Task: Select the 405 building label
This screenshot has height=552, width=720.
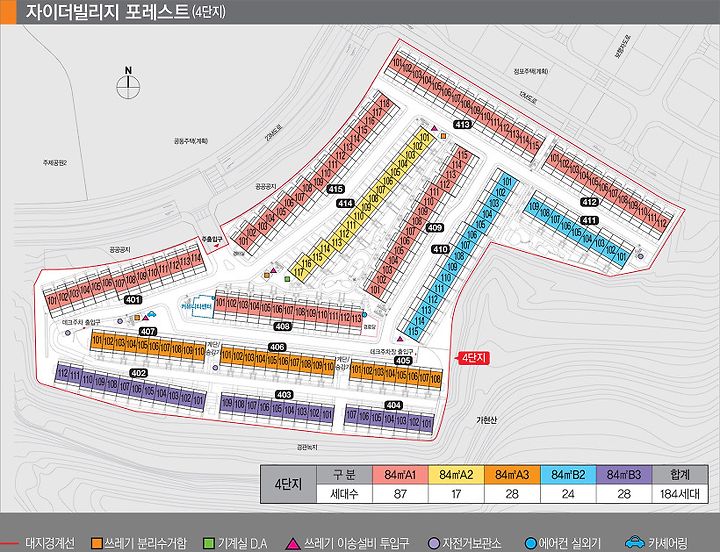Action: pyautogui.click(x=403, y=360)
